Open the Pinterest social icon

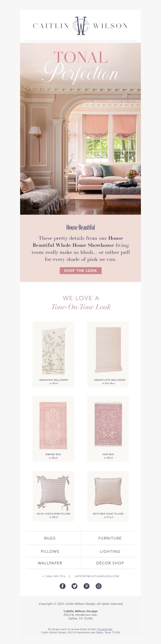coord(87,586)
